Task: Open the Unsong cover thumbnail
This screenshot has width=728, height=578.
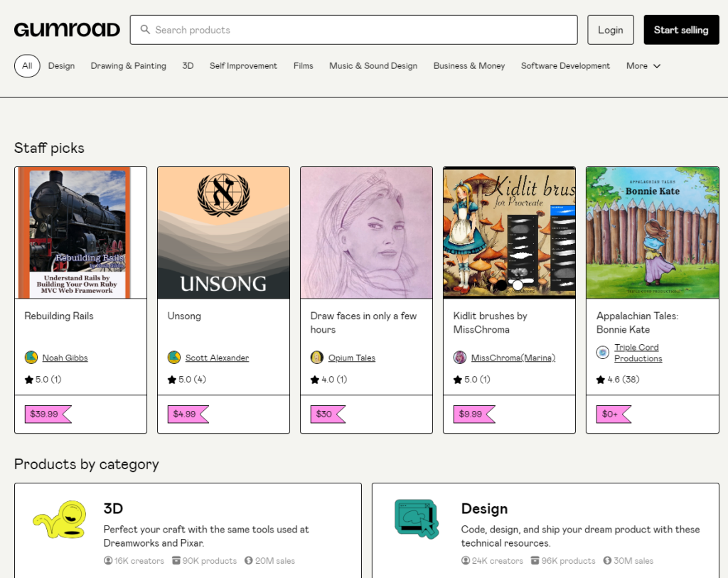Action: point(223,232)
